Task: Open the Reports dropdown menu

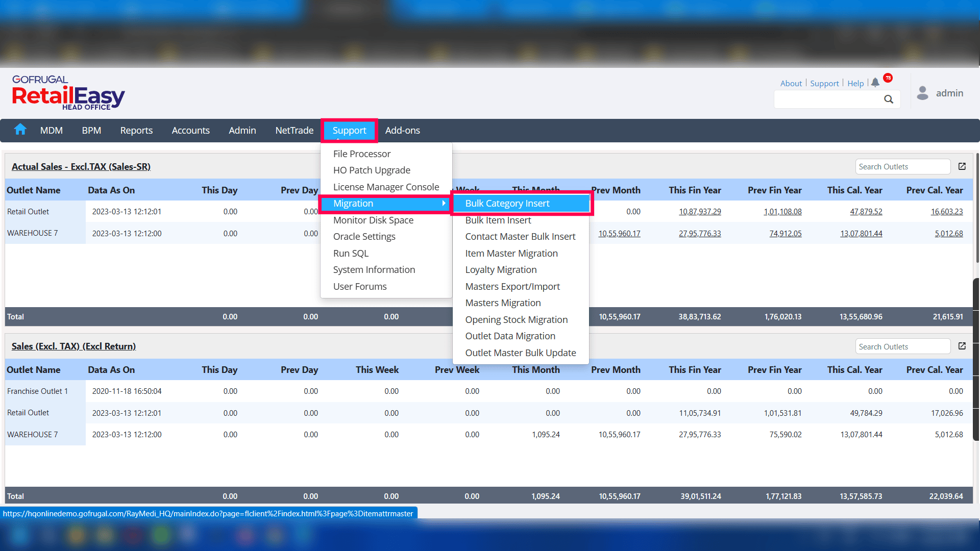Action: coord(136,131)
